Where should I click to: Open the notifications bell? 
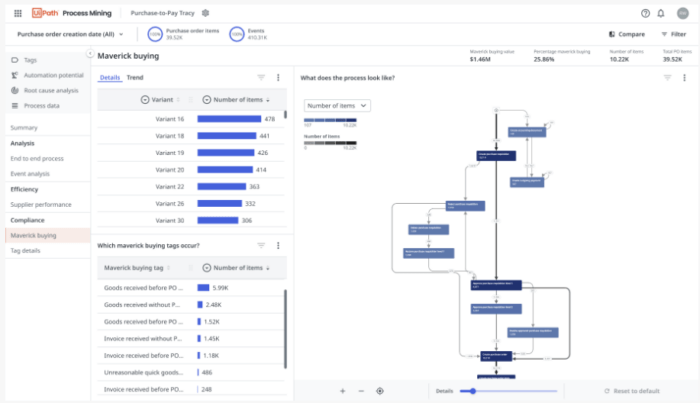pyautogui.click(x=661, y=13)
